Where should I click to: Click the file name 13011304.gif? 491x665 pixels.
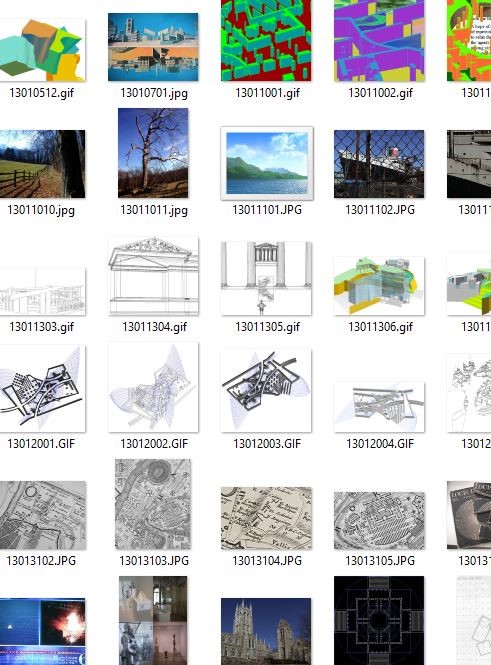(x=154, y=327)
